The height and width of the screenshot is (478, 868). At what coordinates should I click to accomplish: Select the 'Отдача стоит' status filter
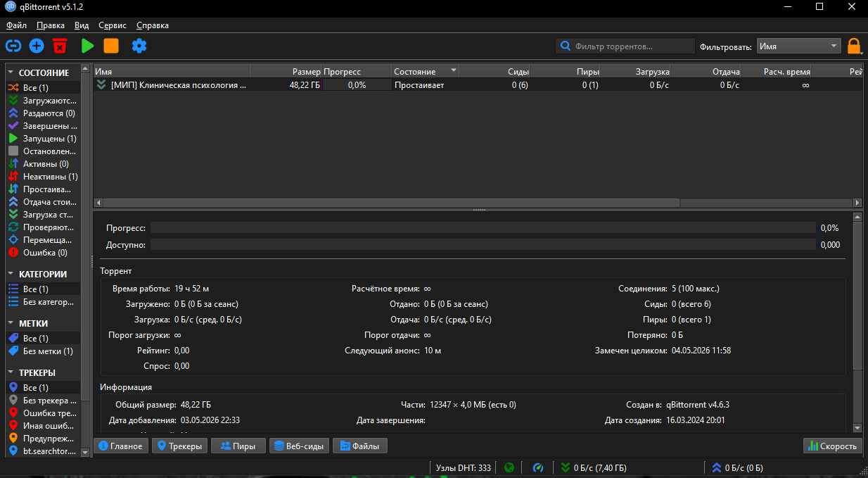[x=44, y=202]
